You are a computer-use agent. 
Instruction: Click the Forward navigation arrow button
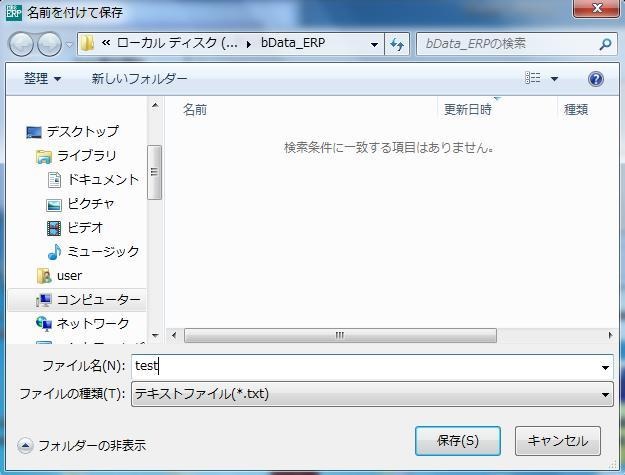[x=49, y=44]
